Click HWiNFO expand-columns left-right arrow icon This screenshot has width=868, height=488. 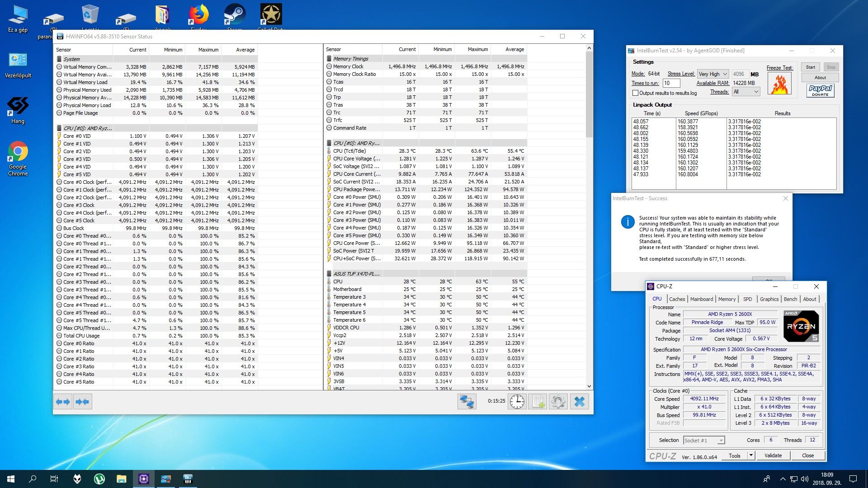coord(63,402)
